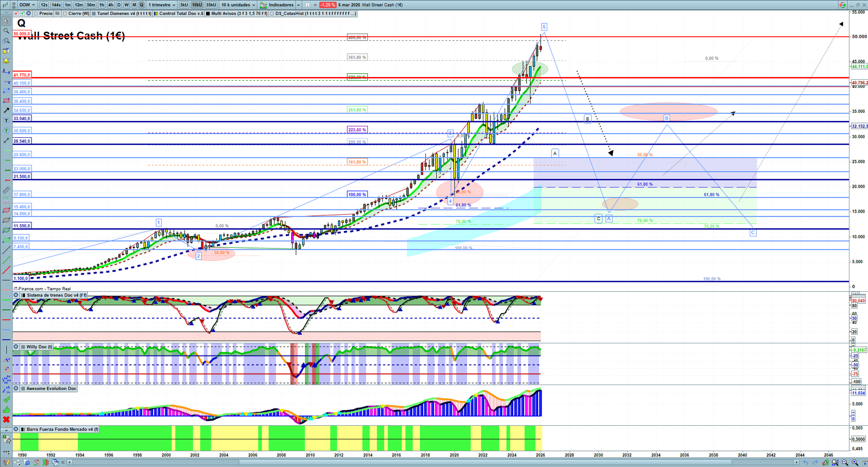Viewport: 868px width, 467px height.
Task: Click the red X delete icon
Action: [x=6, y=419]
